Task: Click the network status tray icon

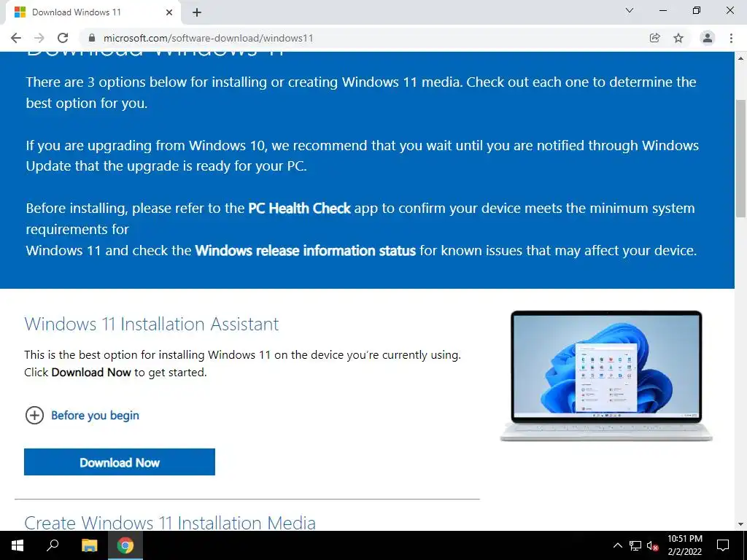Action: pyautogui.click(x=635, y=545)
